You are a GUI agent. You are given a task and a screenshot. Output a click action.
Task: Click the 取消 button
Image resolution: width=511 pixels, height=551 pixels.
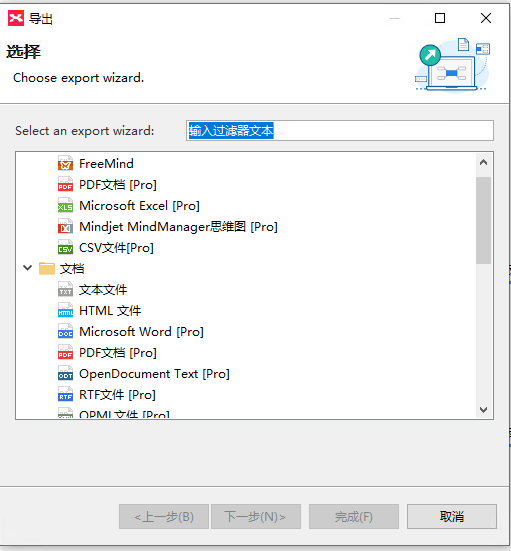tap(452, 517)
